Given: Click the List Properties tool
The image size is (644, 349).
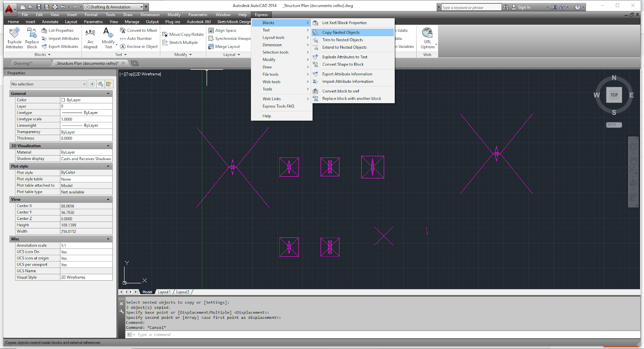Looking at the screenshot, I should (58, 31).
